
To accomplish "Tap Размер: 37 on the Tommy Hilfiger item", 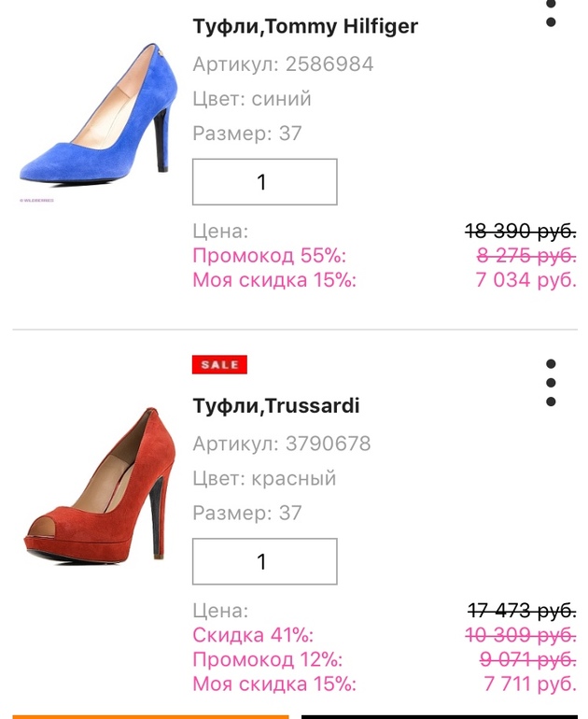I will tap(247, 134).
